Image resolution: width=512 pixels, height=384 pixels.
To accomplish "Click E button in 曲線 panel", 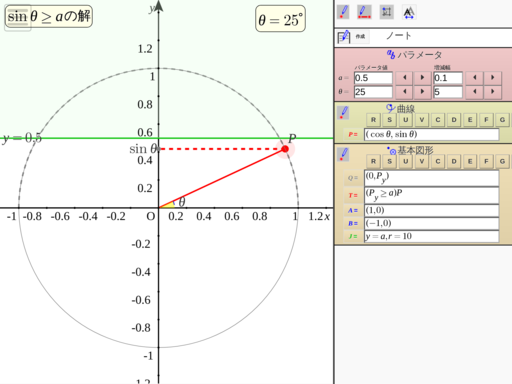I will (470, 120).
